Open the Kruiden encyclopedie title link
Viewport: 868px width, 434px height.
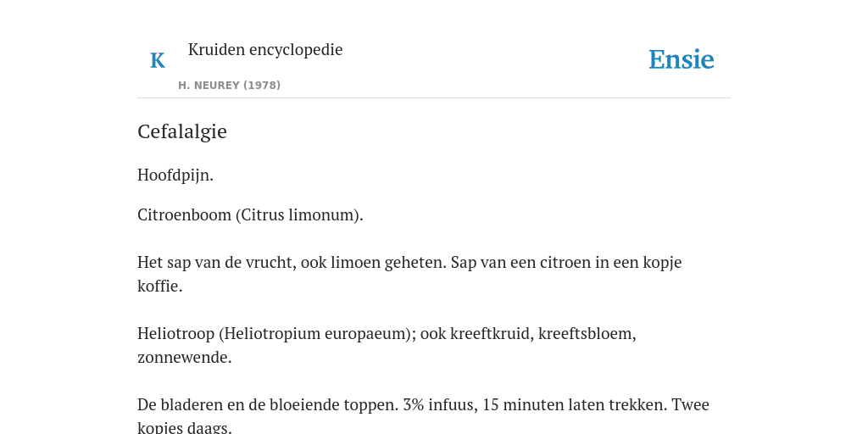pyautogui.click(x=265, y=49)
